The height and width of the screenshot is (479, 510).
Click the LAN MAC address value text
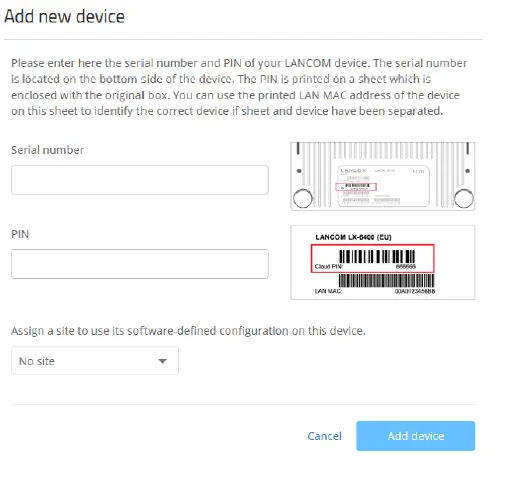415,291
